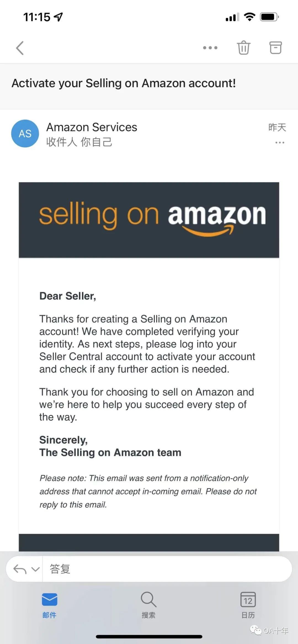This screenshot has height=644, width=298.
Task: Tap the 答复 reply input field
Action: pos(166,569)
